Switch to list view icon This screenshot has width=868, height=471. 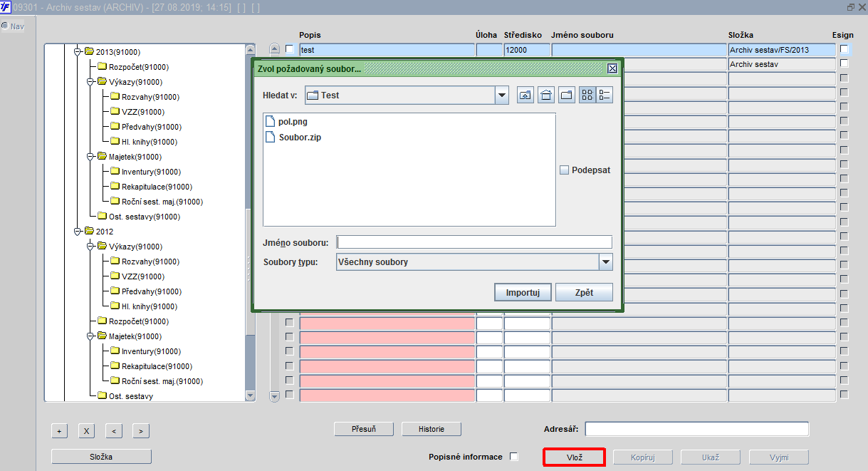pos(587,95)
